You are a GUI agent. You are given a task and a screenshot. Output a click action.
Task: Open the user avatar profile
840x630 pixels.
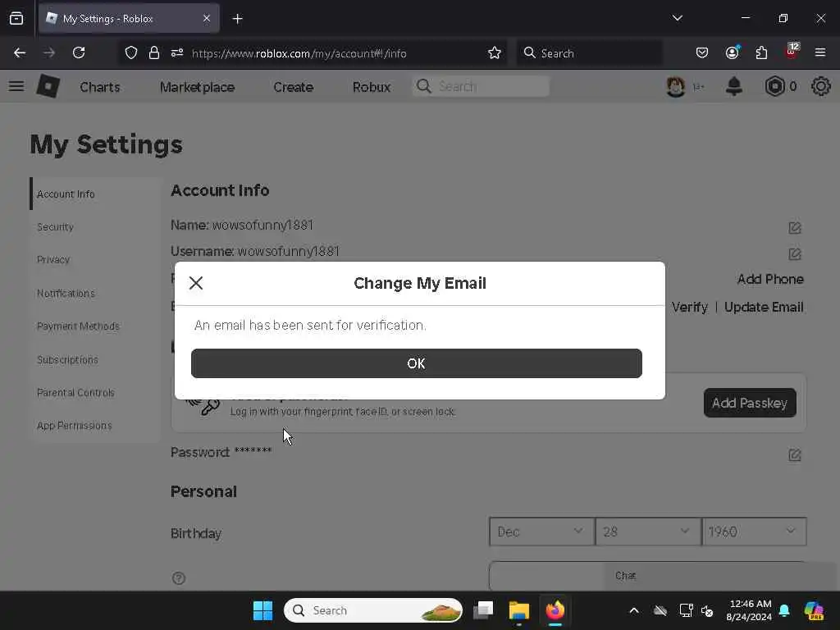(676, 86)
